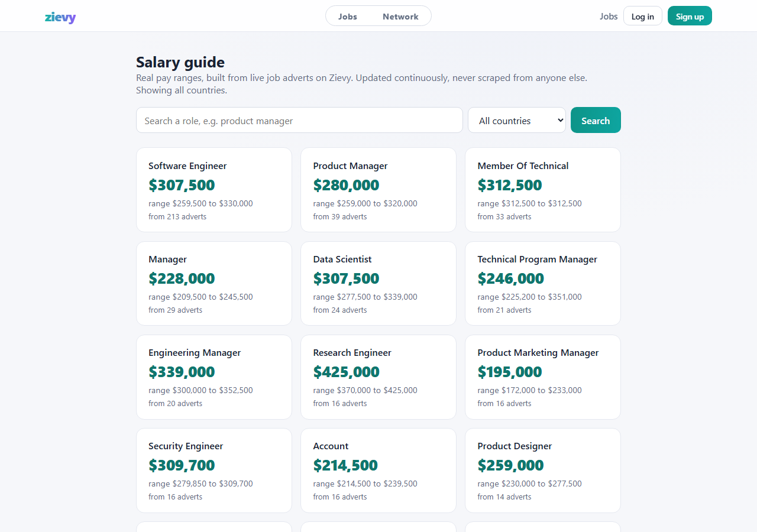Open the Security Engineer salary card
The image size is (757, 532).
(x=214, y=470)
